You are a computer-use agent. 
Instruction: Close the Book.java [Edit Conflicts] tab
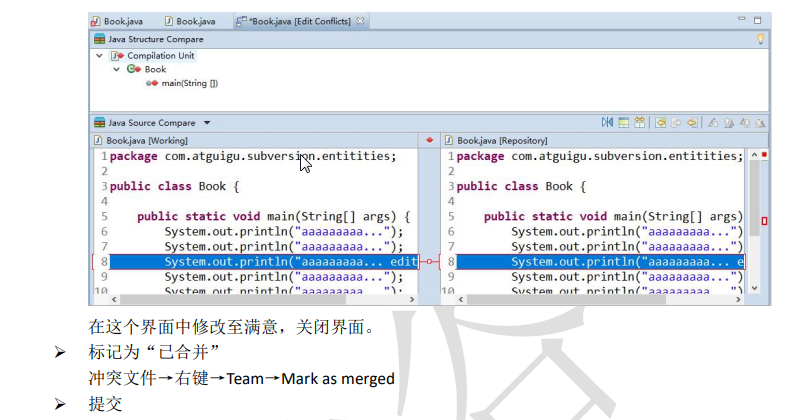pyautogui.click(x=360, y=21)
